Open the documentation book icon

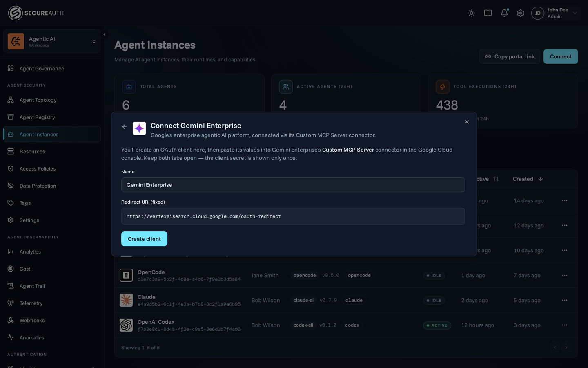pos(488,13)
